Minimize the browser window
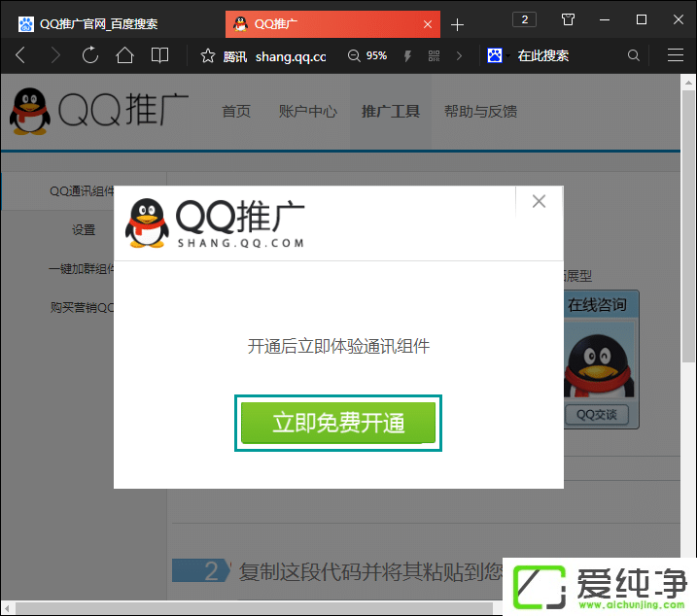Viewport: 697px width, 616px height. [605, 19]
